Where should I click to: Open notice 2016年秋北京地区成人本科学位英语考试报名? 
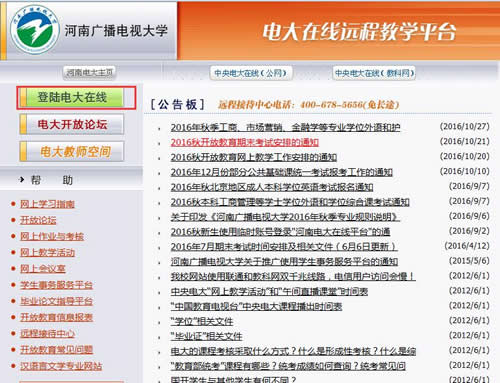pyautogui.click(x=272, y=187)
